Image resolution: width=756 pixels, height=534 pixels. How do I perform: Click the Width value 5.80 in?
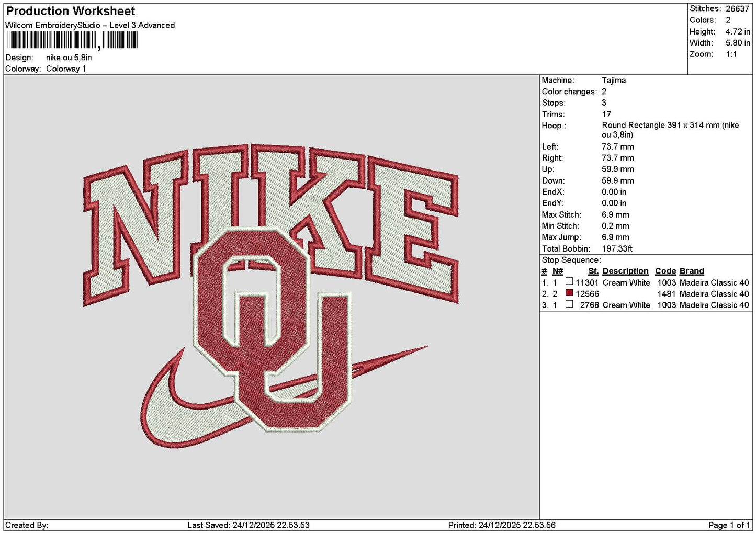737,43
